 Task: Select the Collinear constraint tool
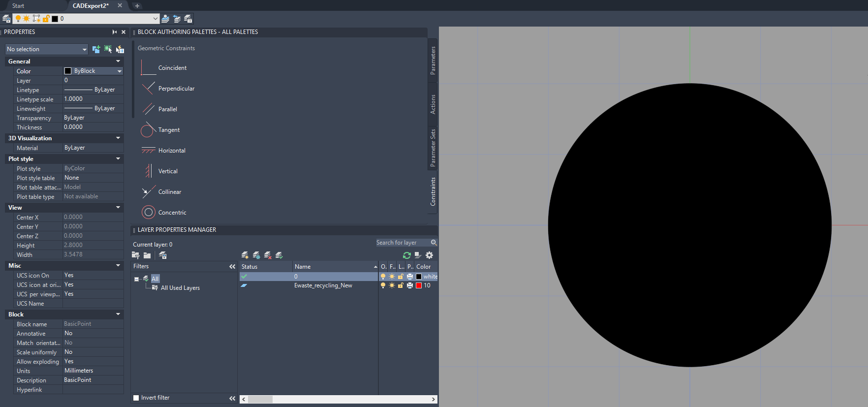tap(161, 192)
